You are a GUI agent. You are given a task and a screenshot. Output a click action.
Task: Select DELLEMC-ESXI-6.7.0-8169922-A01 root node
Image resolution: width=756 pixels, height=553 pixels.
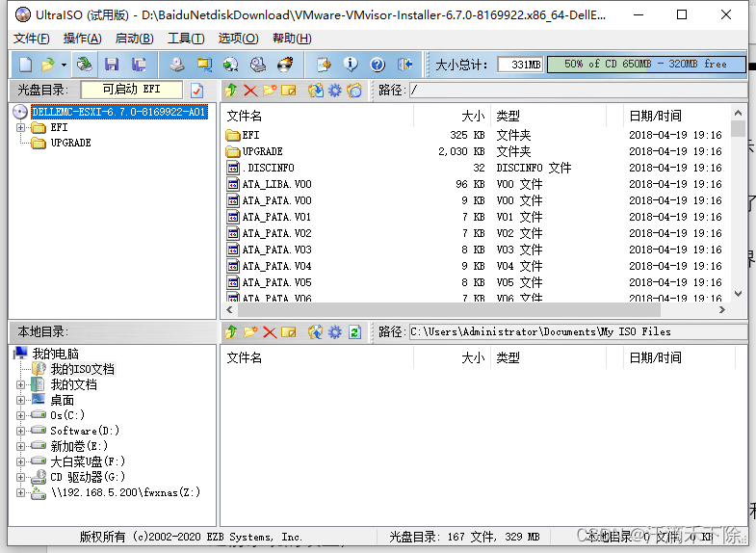click(x=119, y=112)
